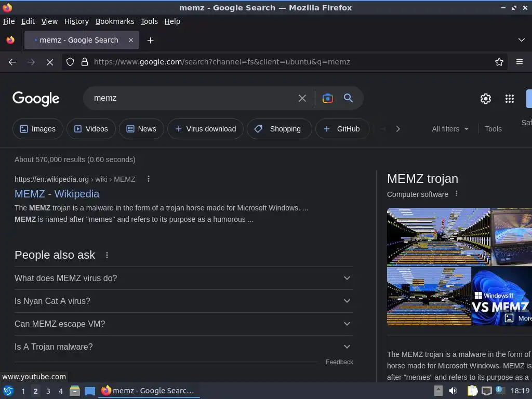Open MEMZ trojan panel three-dot menu
This screenshot has width=532, height=399.
click(457, 194)
